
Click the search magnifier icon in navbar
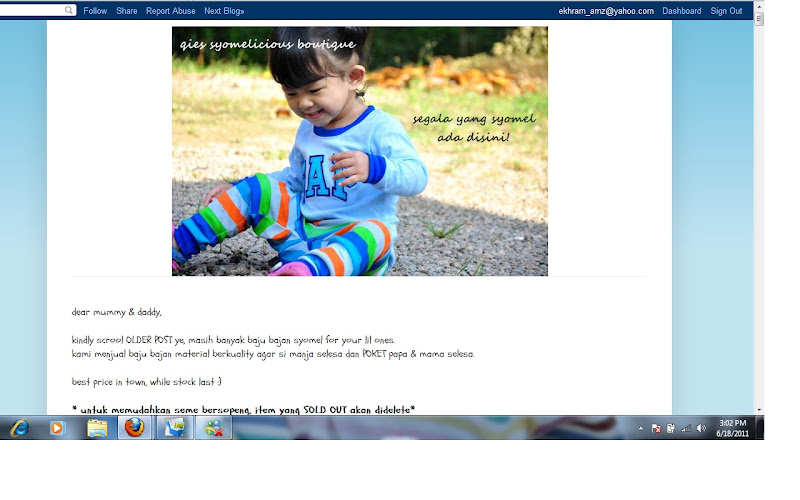(x=69, y=10)
